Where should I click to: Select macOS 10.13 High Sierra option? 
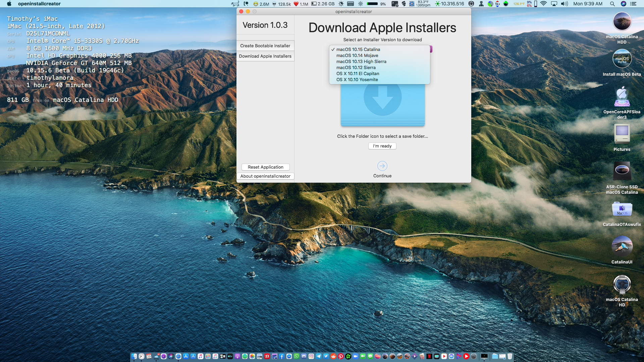361,61
